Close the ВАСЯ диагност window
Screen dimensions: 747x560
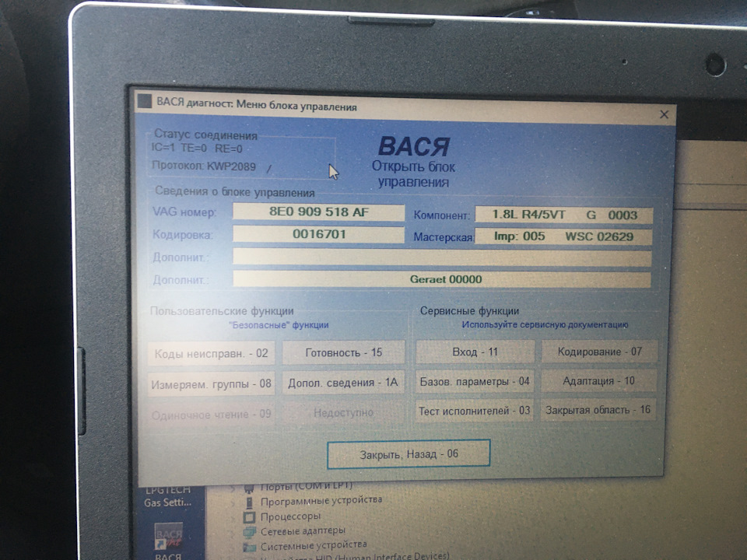click(x=664, y=114)
